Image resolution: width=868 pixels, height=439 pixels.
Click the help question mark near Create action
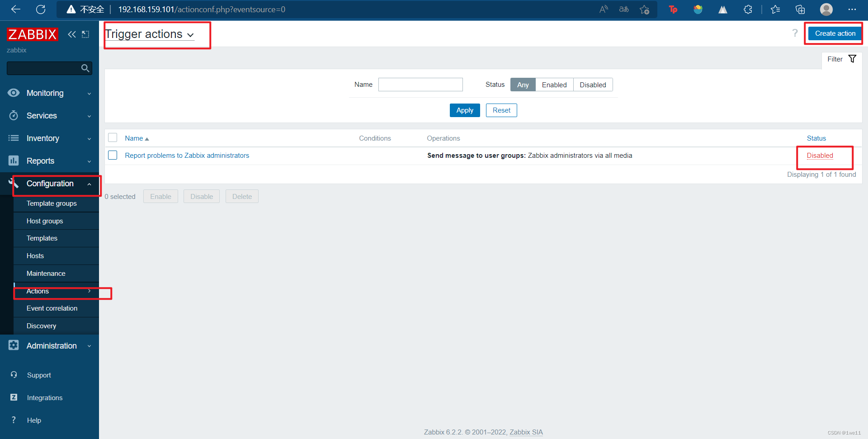[795, 33]
